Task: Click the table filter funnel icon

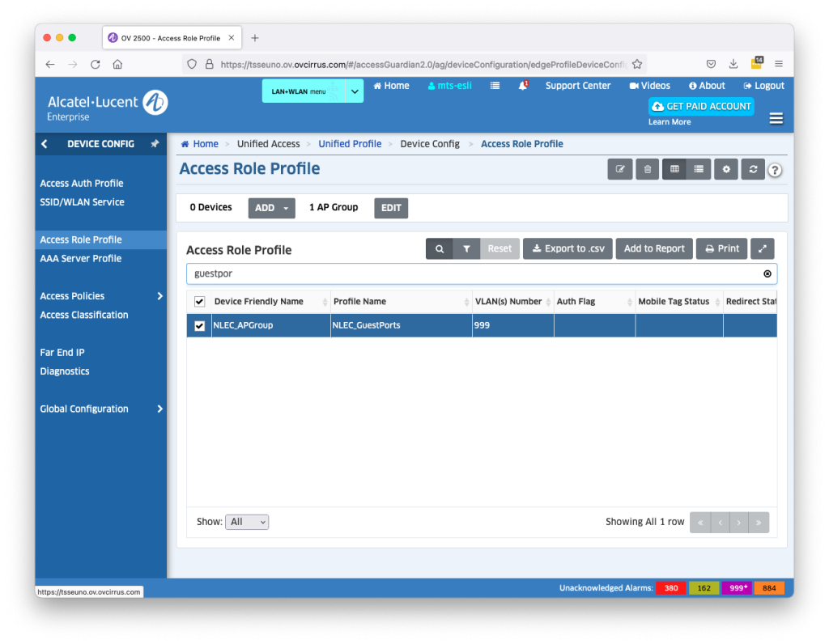Action: [x=466, y=249]
